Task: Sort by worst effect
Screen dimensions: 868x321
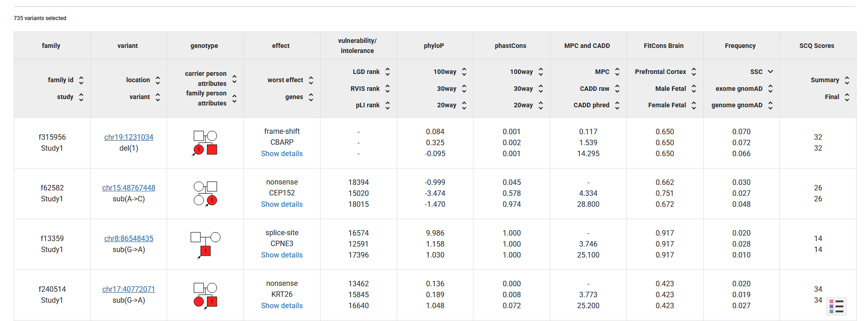Action: click(x=311, y=80)
